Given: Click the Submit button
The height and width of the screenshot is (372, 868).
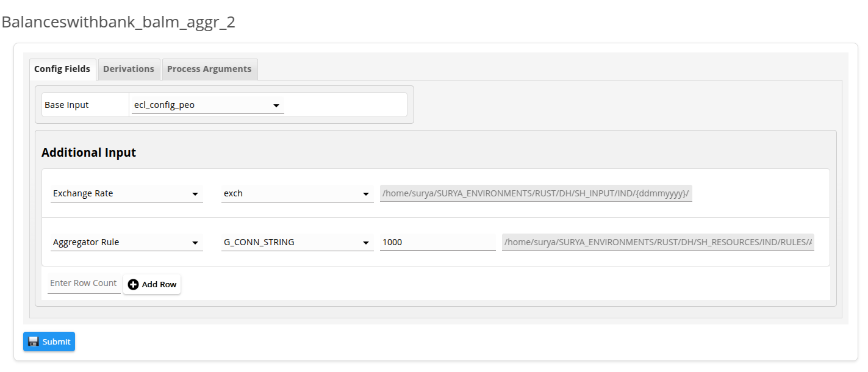Looking at the screenshot, I should [x=49, y=342].
